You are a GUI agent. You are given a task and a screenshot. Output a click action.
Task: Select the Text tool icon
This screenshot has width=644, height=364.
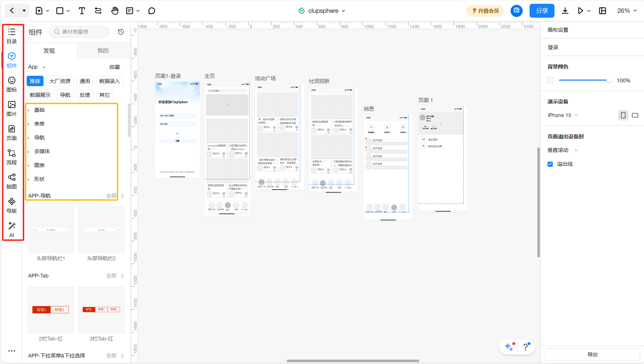click(x=82, y=11)
